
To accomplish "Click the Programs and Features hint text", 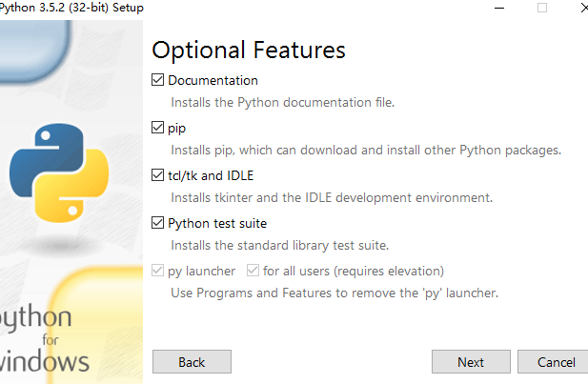I will tap(335, 293).
